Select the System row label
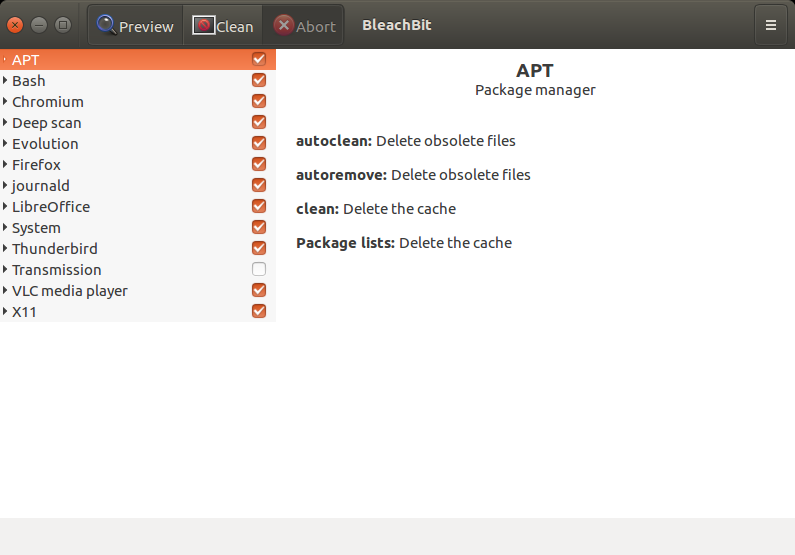This screenshot has width=795, height=555. 37,228
